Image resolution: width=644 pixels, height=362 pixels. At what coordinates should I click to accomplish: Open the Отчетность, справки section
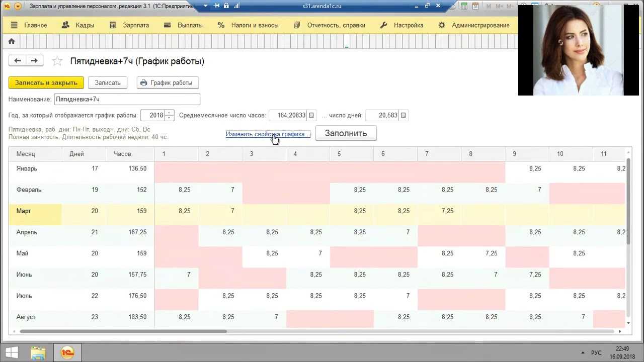330,25
